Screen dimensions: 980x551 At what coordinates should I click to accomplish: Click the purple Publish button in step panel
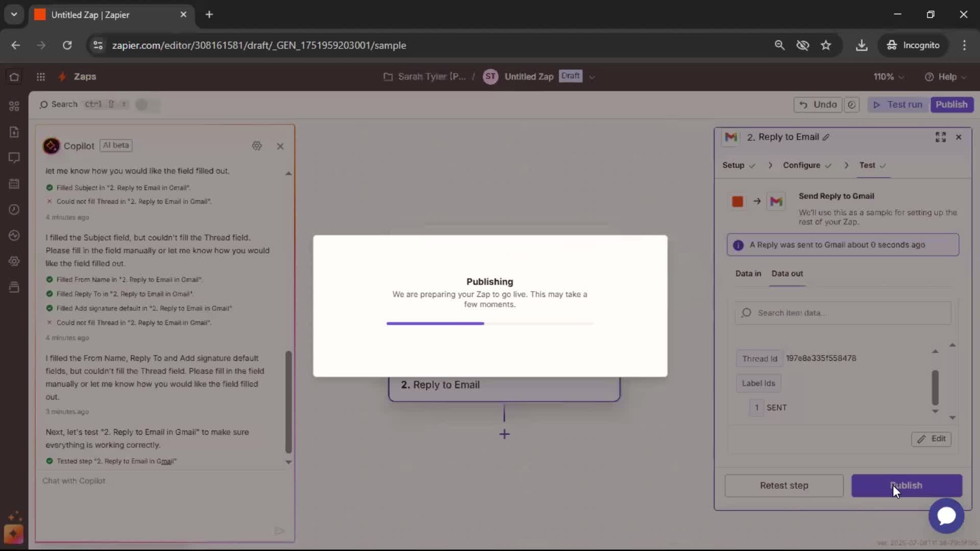(x=906, y=486)
